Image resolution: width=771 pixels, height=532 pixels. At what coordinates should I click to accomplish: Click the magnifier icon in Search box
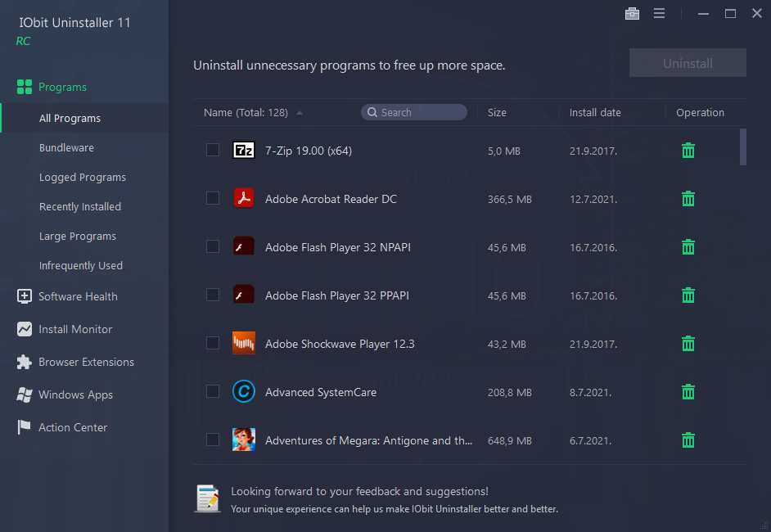372,112
